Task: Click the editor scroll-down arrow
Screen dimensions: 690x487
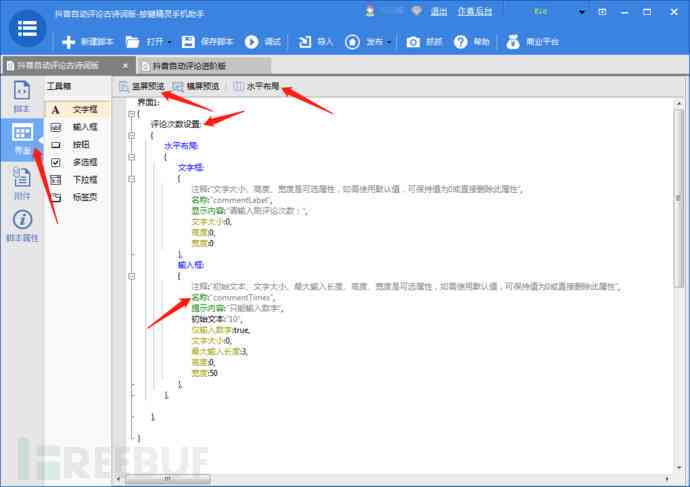Action: pyautogui.click(x=678, y=468)
